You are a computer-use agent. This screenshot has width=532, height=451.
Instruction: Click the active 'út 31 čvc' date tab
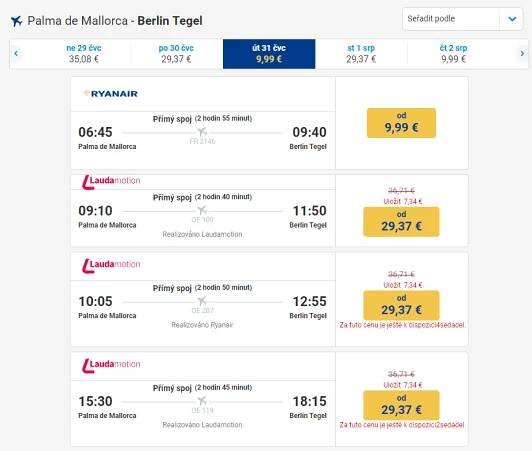[269, 54]
